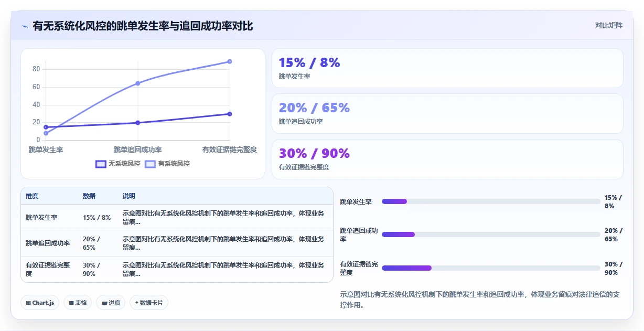Click the lightning icon beside the title
This screenshot has width=644, height=331.
(25, 26)
